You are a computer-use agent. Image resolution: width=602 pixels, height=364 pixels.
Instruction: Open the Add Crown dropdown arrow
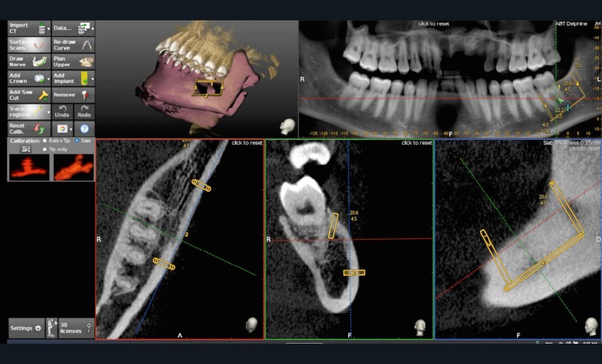[x=48, y=78]
